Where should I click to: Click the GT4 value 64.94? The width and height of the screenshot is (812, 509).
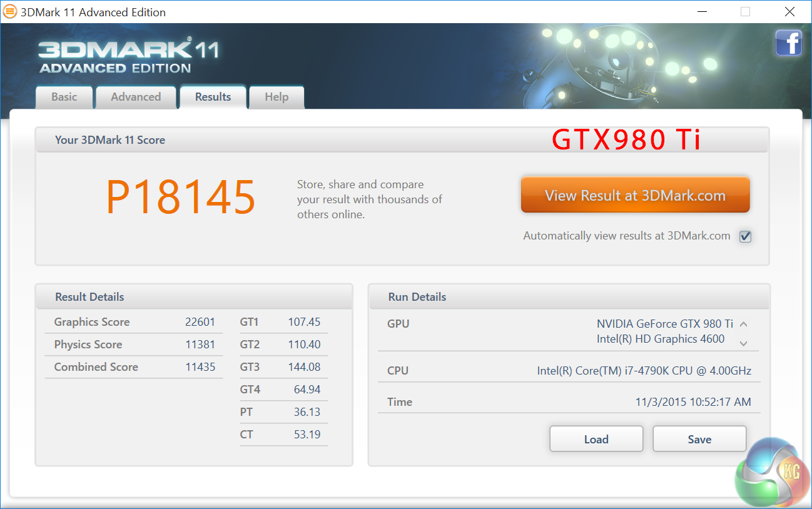point(307,390)
